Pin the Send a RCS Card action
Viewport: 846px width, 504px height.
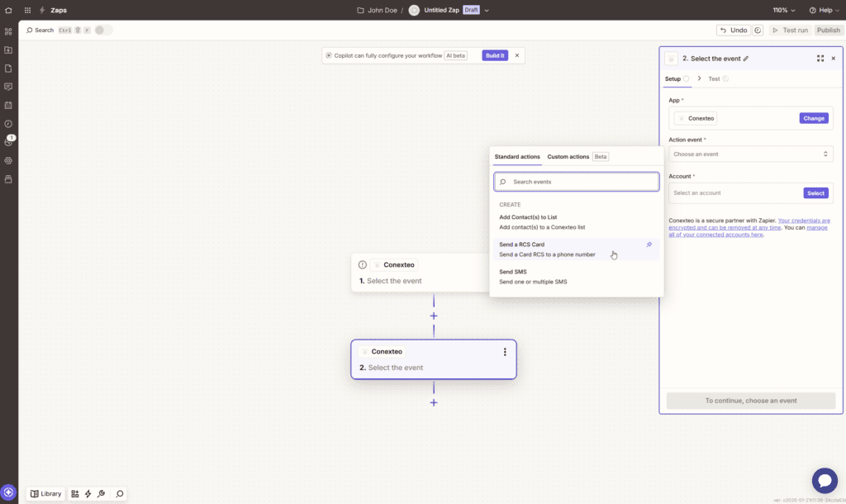point(649,245)
